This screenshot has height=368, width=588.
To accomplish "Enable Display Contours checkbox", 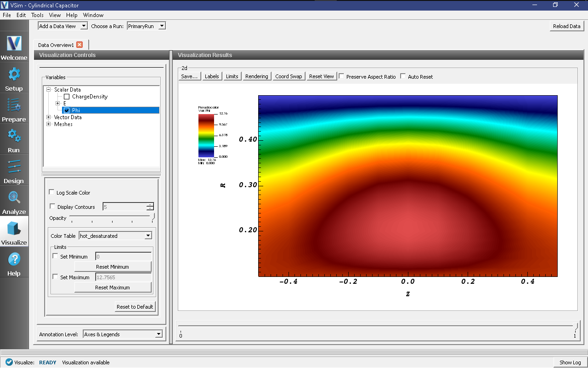I will 51,207.
